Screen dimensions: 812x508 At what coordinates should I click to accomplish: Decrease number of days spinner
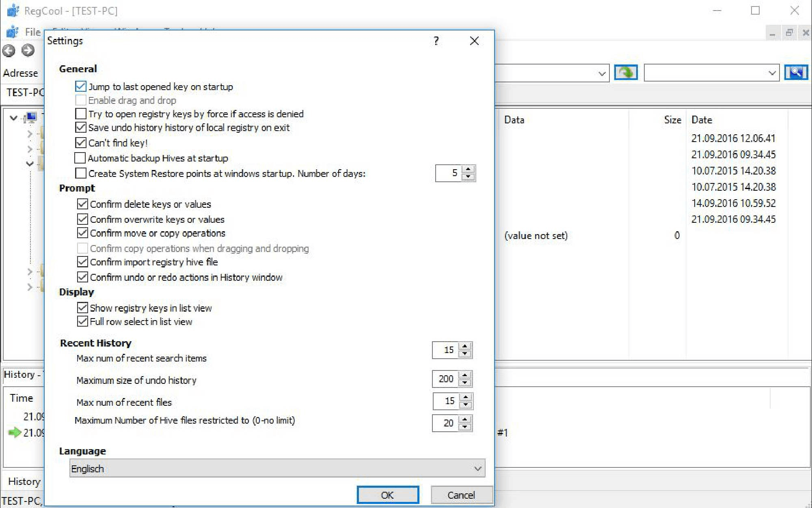468,177
